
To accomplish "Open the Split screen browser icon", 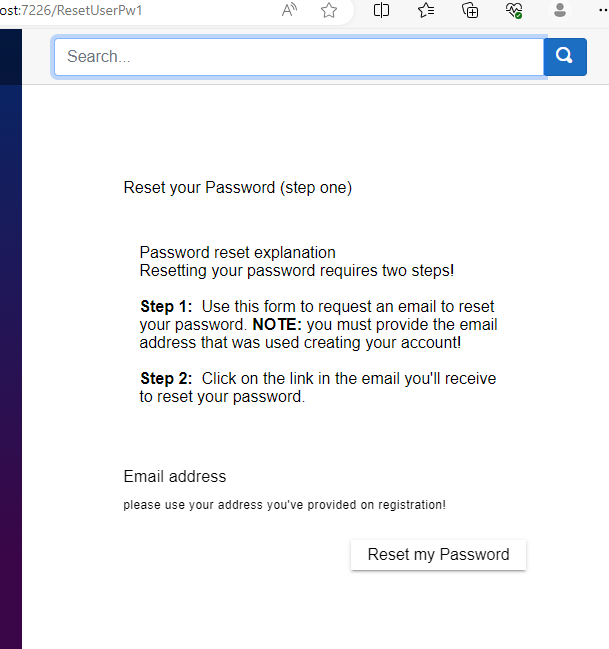I will pyautogui.click(x=381, y=10).
